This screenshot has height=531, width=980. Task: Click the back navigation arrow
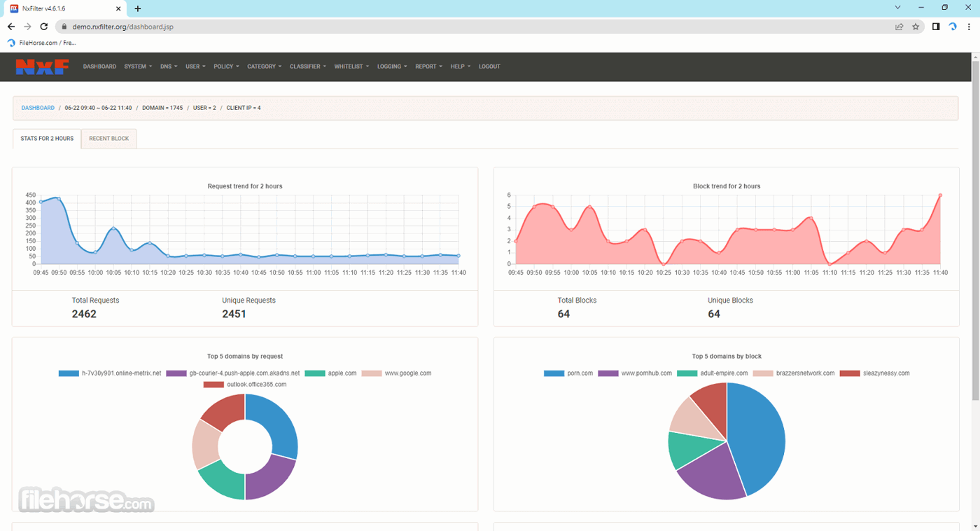coord(10,26)
